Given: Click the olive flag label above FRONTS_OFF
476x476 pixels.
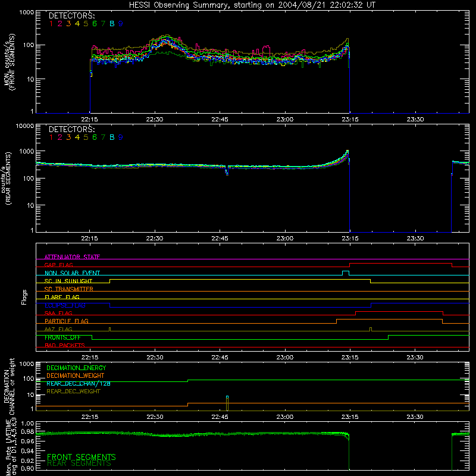Looking at the screenshot, I should click(x=58, y=329).
